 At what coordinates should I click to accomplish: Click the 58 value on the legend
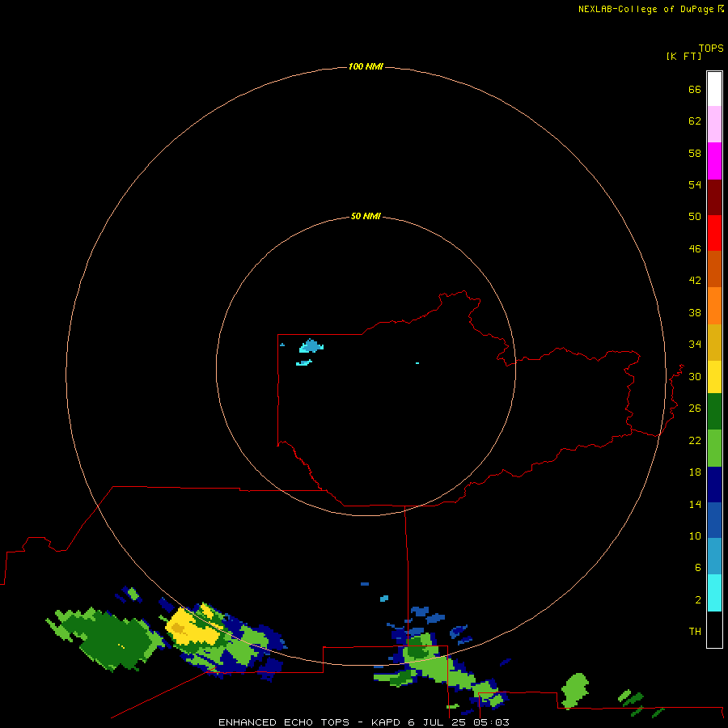(x=695, y=153)
